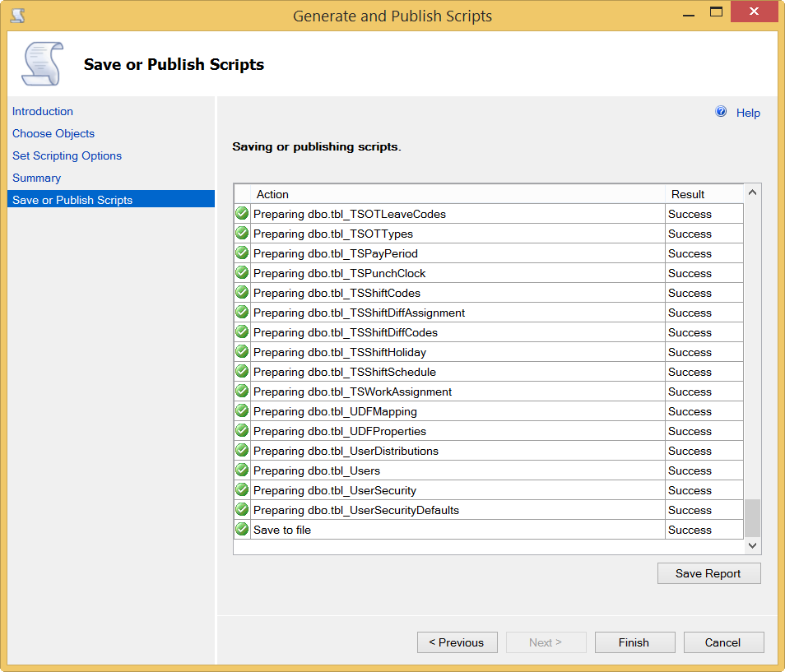Click success checkmark for tbl_TSOTLeaveCodes row
The image size is (785, 672).
click(x=242, y=214)
